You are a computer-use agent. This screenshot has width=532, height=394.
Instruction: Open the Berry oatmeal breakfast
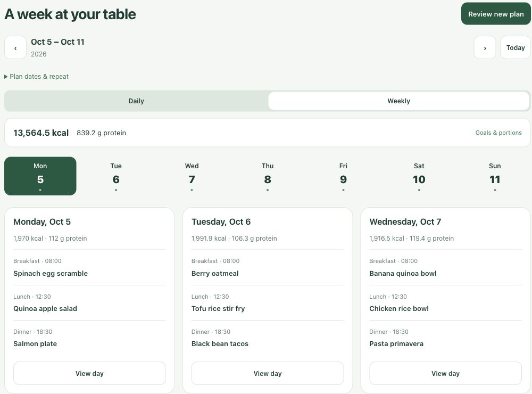click(215, 274)
